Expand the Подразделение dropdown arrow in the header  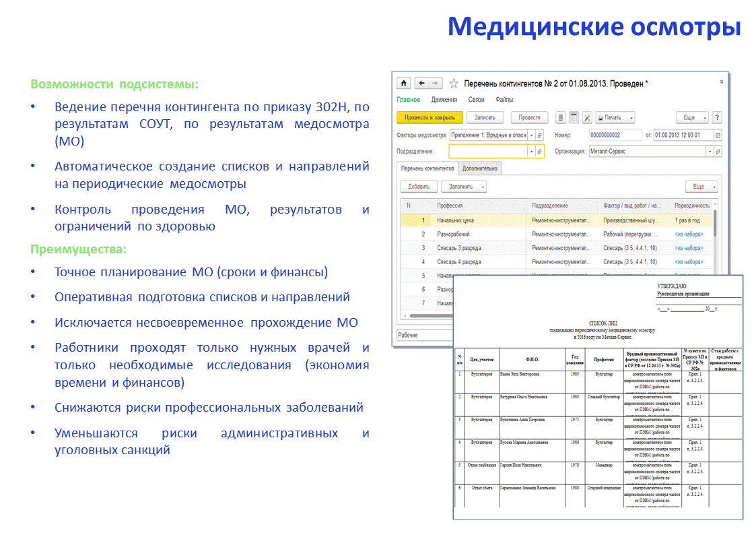[532, 152]
